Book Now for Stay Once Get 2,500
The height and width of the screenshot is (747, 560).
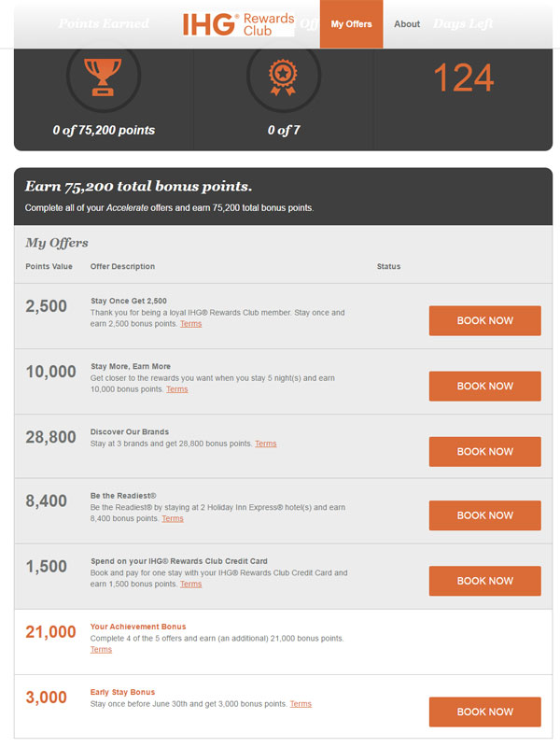point(484,320)
